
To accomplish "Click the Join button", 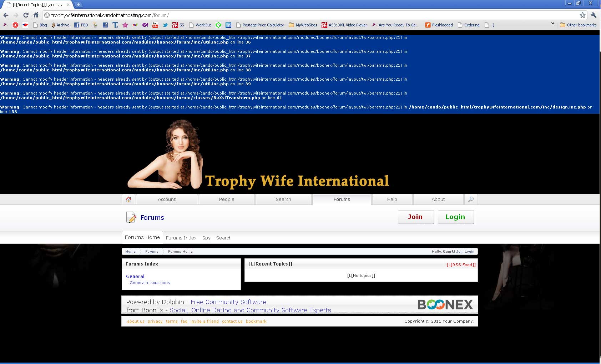I will (416, 217).
